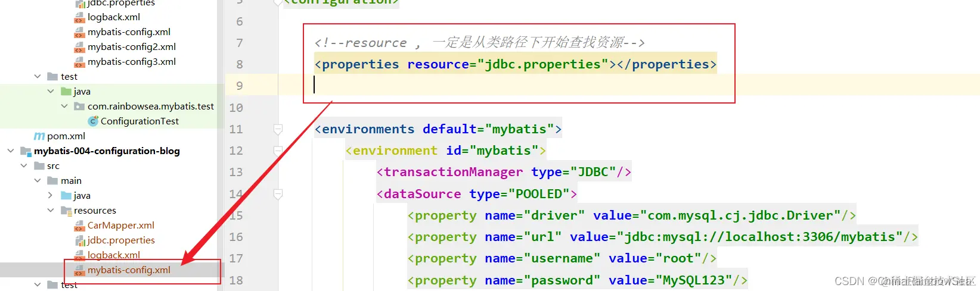Collapse the mybatis-004-configuration-blog module chevron
Screen dimensions: 980x291
[x=11, y=151]
